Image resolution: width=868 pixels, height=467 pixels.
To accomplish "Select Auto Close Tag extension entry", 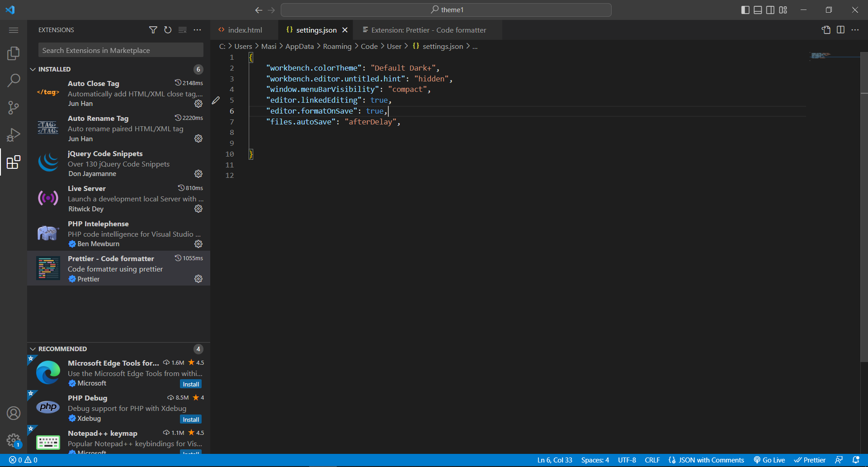I will (x=118, y=93).
